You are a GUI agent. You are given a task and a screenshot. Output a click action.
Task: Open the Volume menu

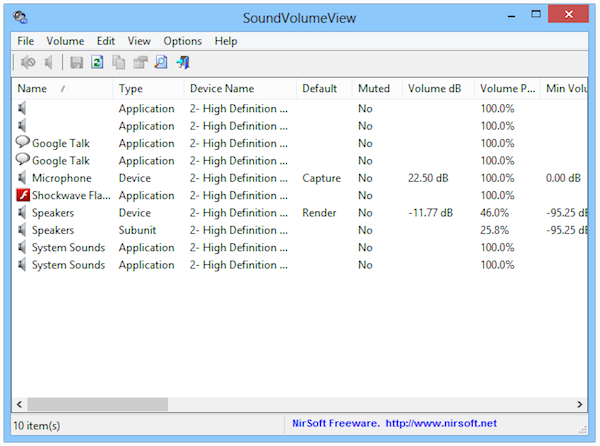(x=65, y=41)
